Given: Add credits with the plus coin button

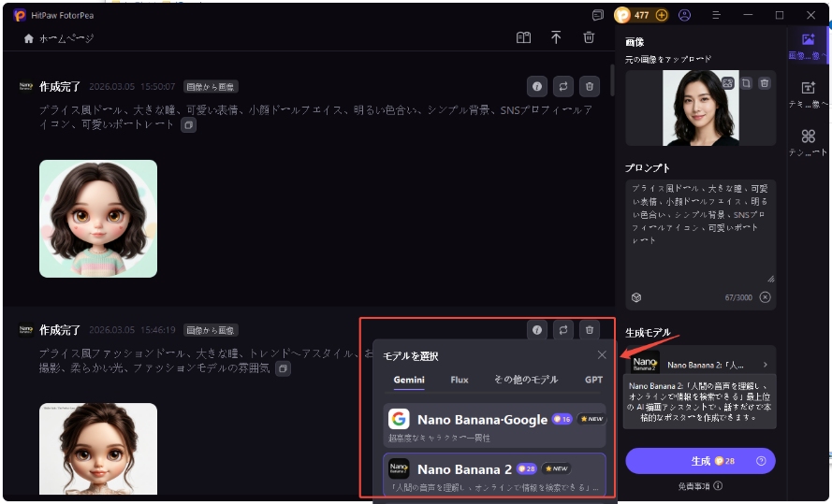Looking at the screenshot, I should tap(661, 15).
